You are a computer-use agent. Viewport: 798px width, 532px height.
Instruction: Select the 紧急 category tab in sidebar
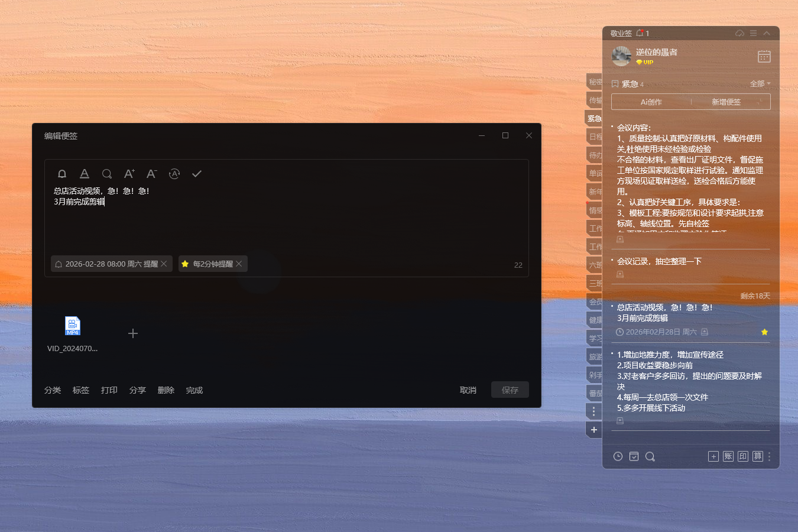(x=594, y=118)
